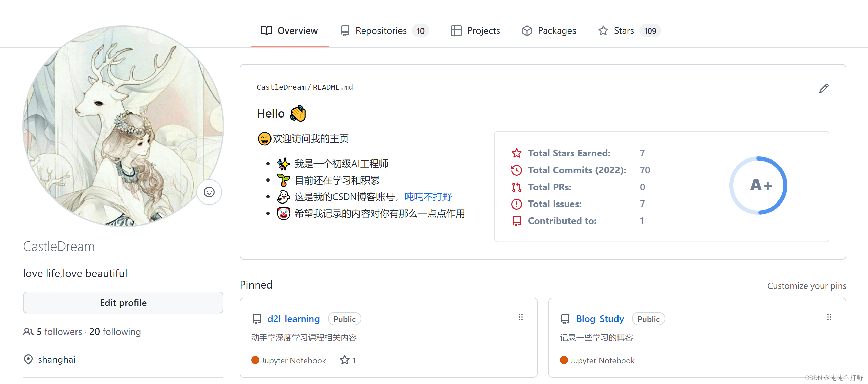Click the star icon on d2l_learning

coord(344,360)
